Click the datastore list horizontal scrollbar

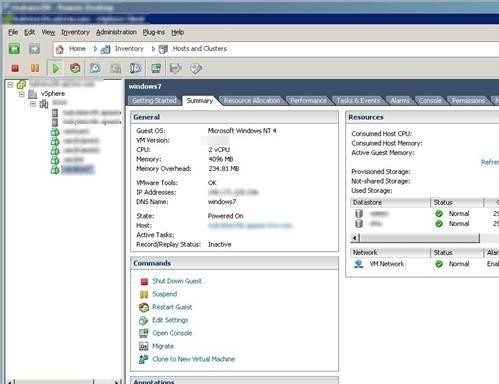click(420, 238)
